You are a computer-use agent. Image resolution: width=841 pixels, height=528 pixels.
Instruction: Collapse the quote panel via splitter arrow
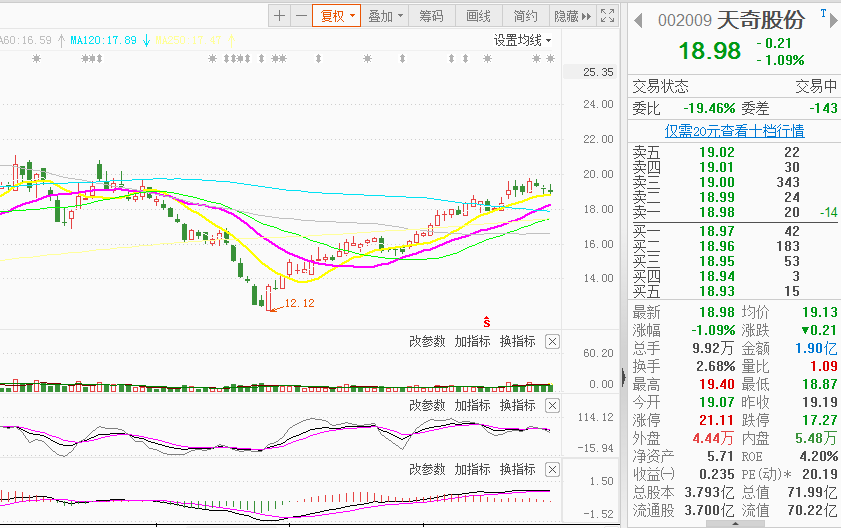625,377
